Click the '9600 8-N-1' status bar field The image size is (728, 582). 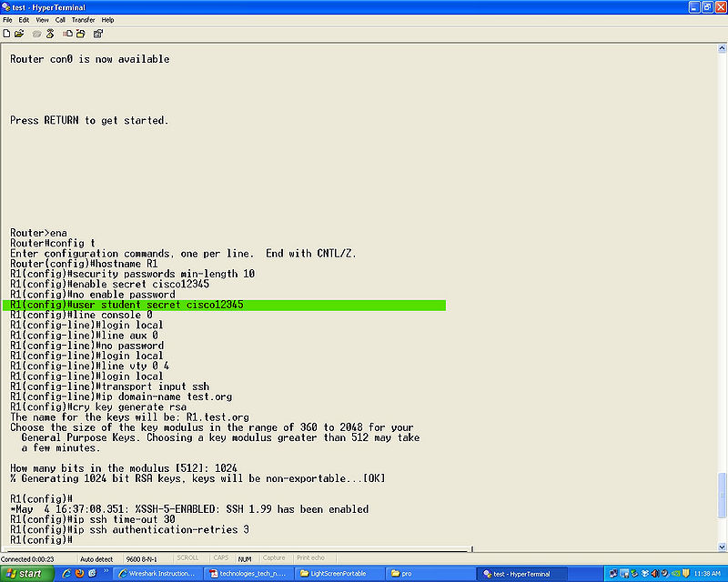(142, 559)
